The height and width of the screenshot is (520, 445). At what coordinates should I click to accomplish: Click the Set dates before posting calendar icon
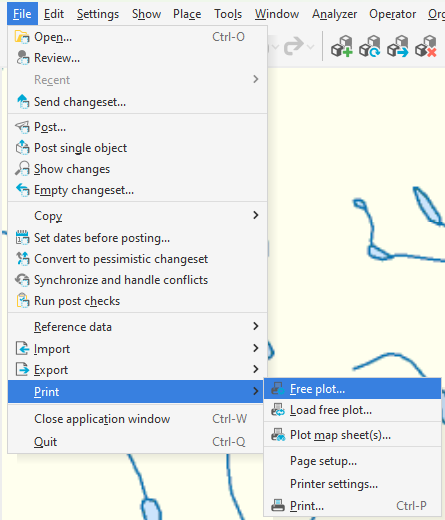pos(23,238)
